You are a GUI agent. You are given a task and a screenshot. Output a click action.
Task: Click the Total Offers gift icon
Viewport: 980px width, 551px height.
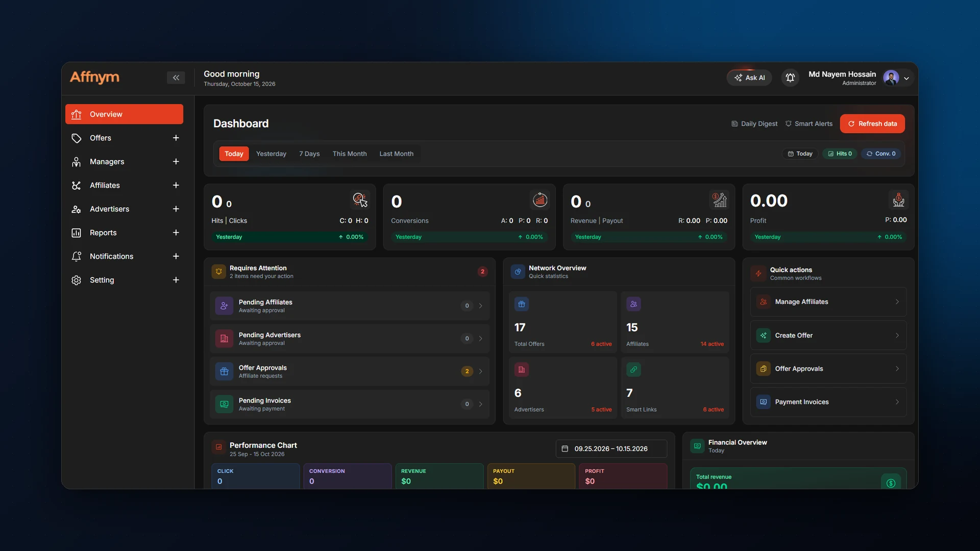click(x=522, y=304)
